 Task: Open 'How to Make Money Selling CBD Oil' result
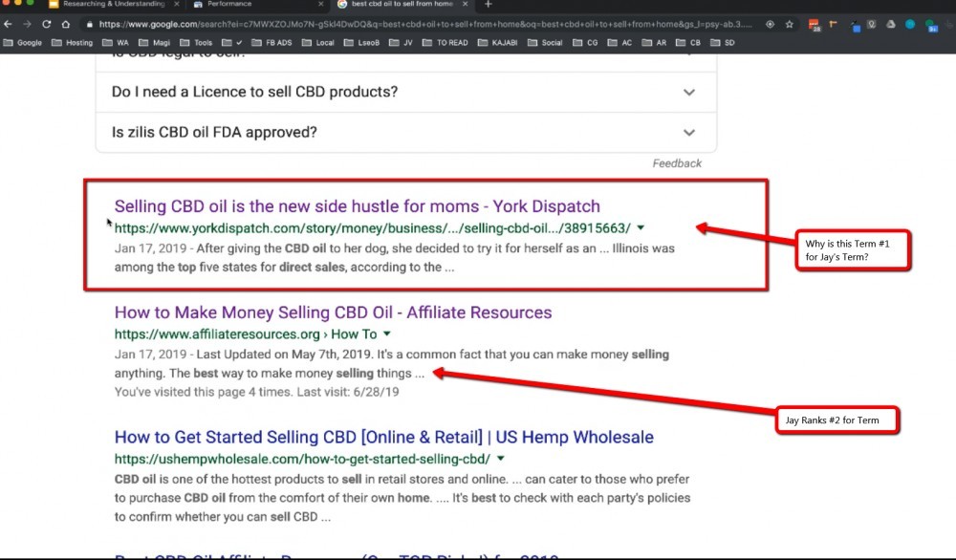pyautogui.click(x=333, y=312)
